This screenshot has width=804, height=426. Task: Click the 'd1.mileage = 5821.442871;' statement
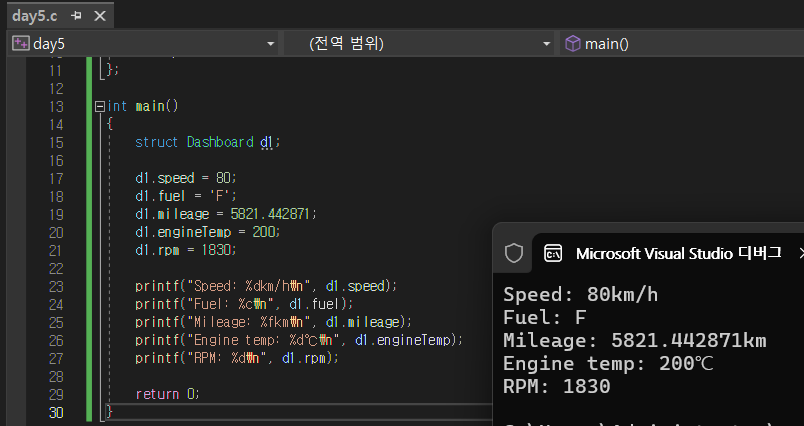[x=226, y=214]
